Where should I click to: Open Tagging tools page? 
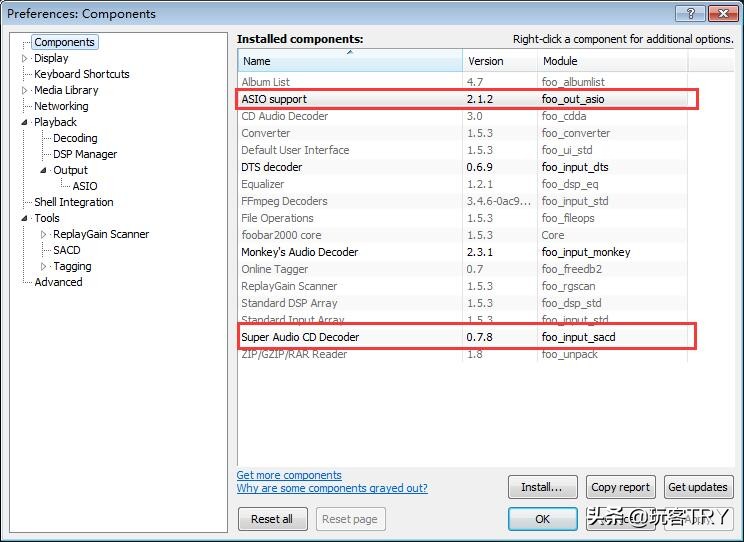coord(72,266)
